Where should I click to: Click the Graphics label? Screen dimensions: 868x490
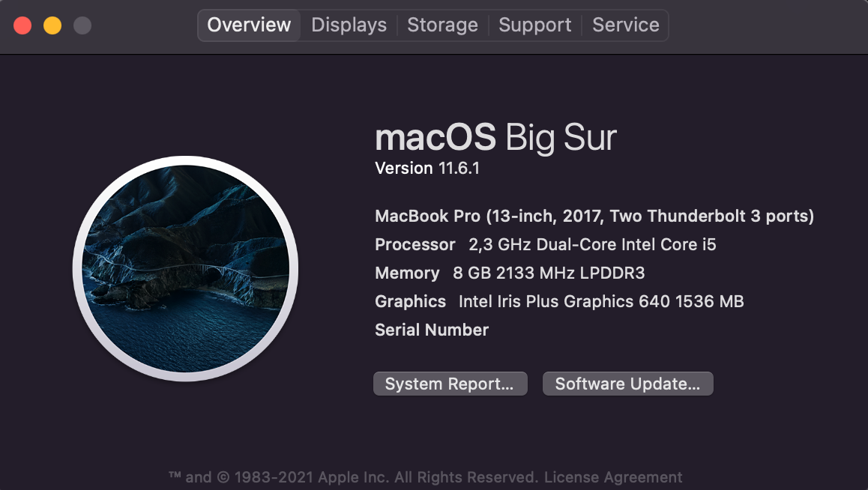pyautogui.click(x=410, y=302)
